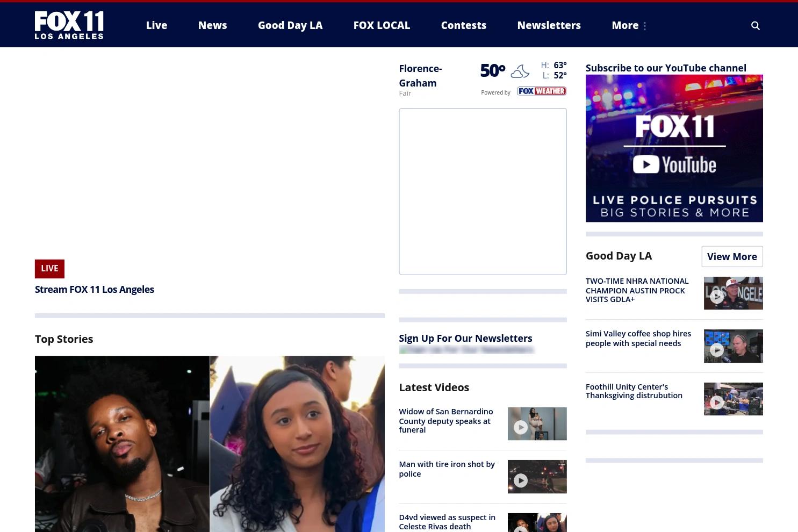Screen dimensions: 798x532
Task: Click the Good Day LA section heading
Action: [619, 256]
